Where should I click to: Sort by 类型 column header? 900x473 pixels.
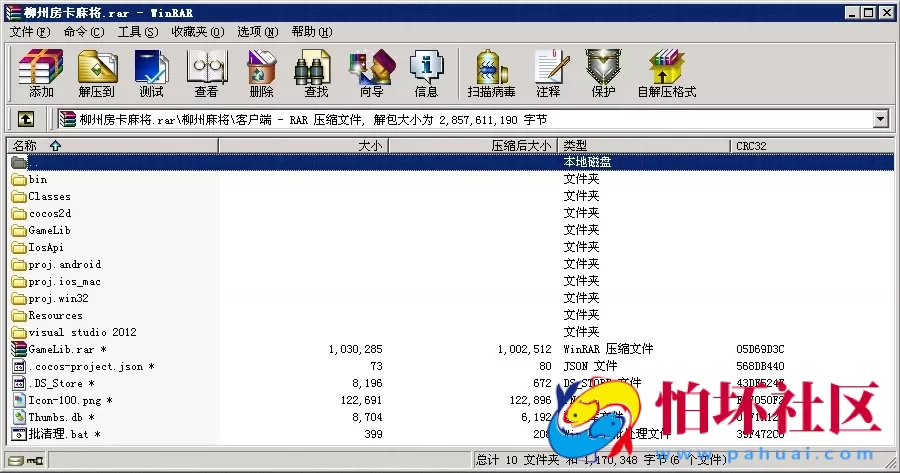(x=644, y=146)
